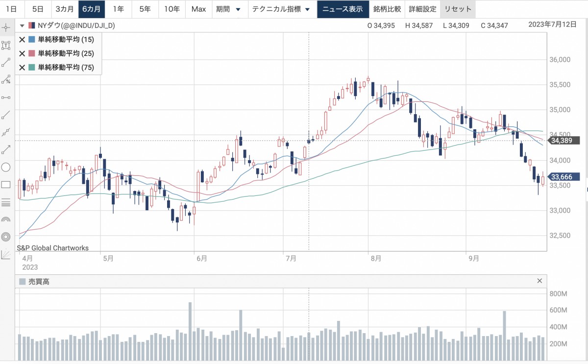Select the horizontal retracement lines tool
The width and height of the screenshot is (588, 364).
click(x=6, y=202)
